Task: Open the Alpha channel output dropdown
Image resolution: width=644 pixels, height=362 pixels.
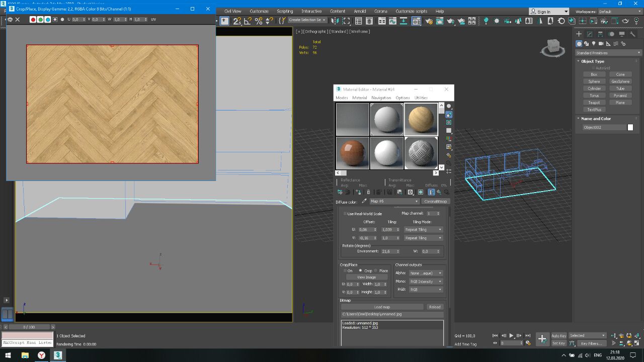Action: point(426,273)
